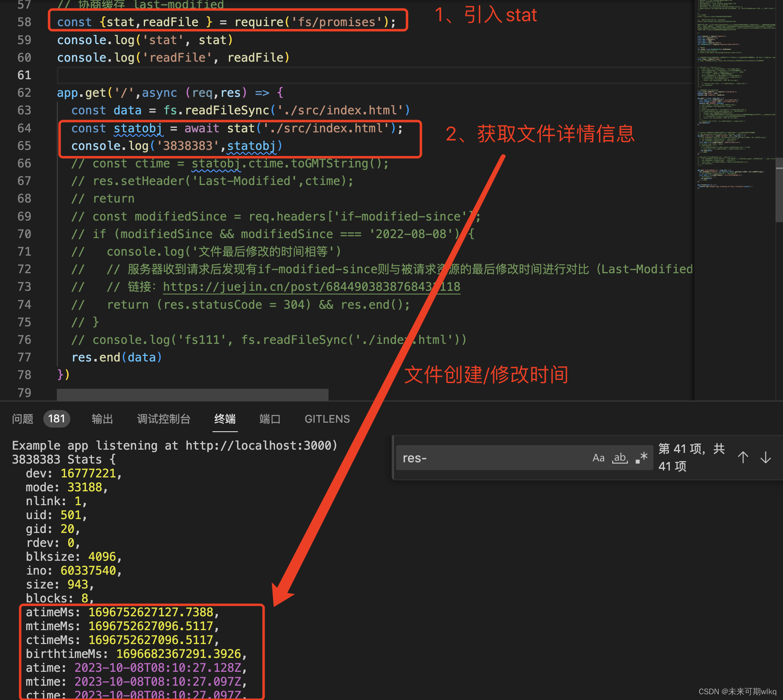Screen dimensions: 783x700
Task: Toggle whole word match (ab) option
Action: click(620, 458)
